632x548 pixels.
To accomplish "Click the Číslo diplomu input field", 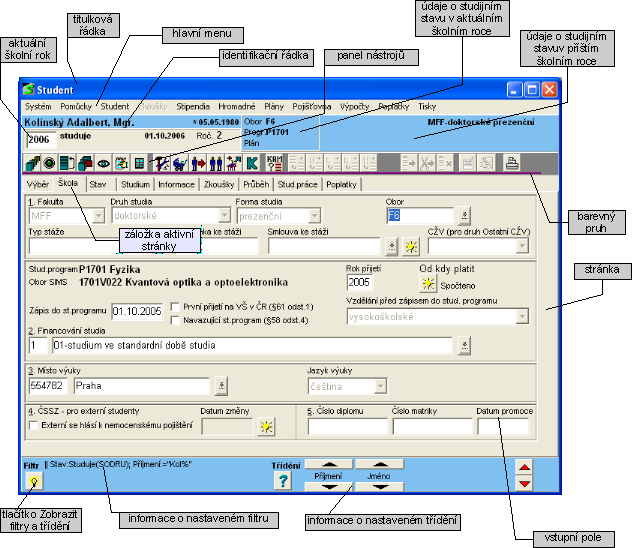I will coord(346,427).
